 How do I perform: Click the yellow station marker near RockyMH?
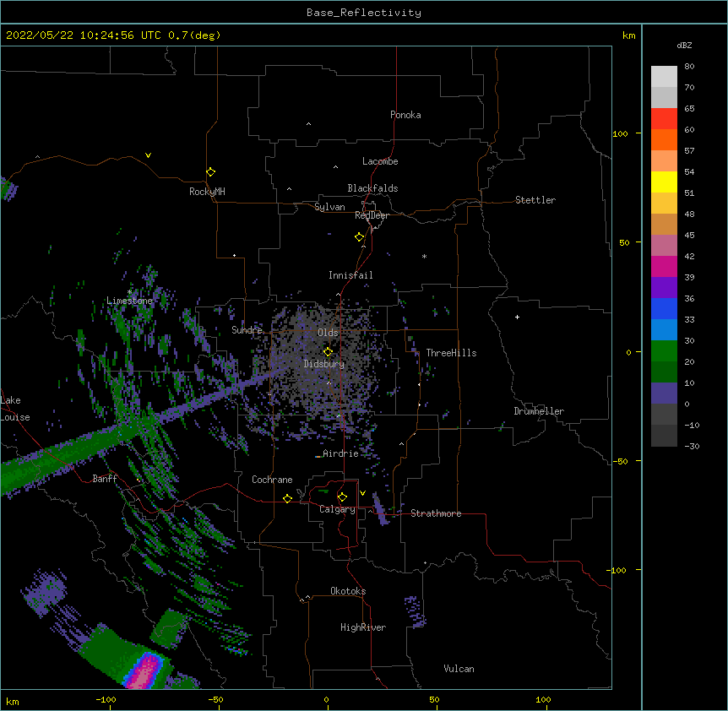point(210,171)
